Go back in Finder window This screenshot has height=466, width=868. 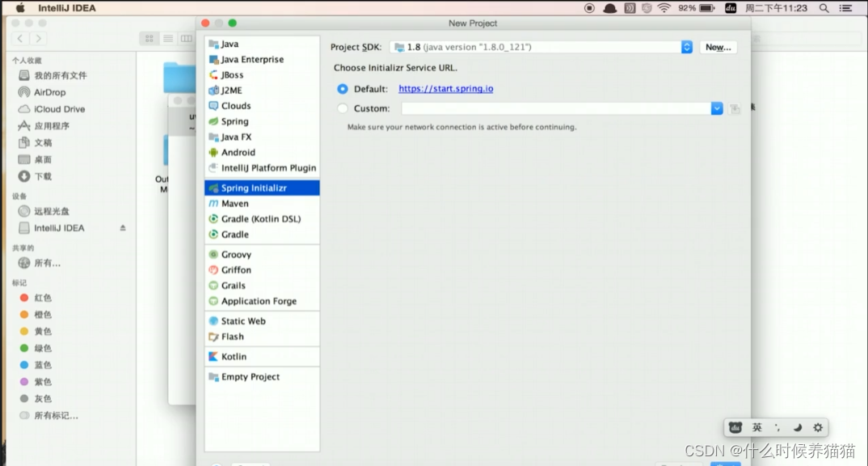[x=20, y=38]
